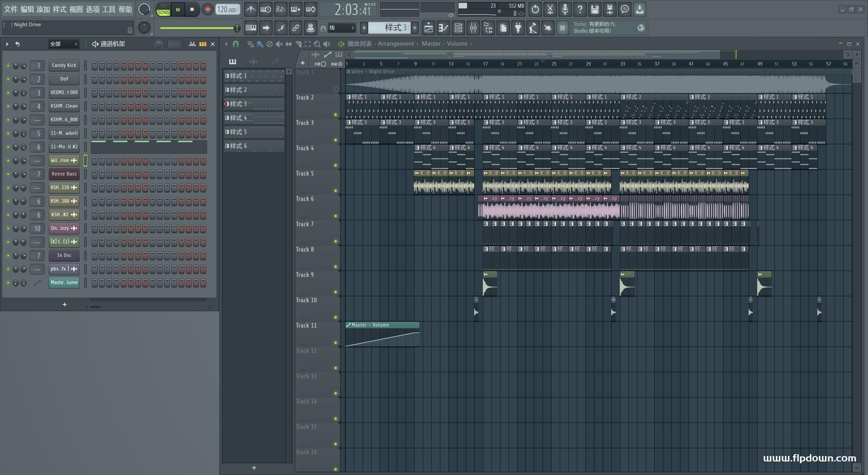Select the playlist magnet snap icon

pyautogui.click(x=236, y=44)
